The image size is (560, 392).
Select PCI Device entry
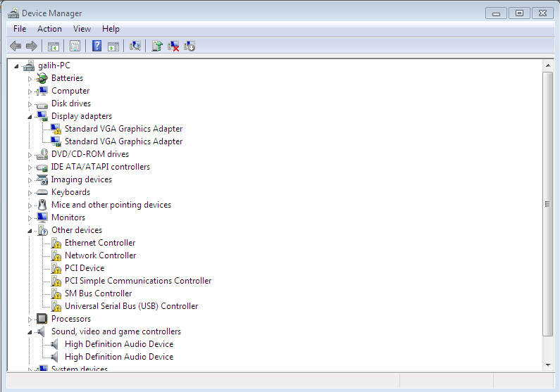click(85, 268)
